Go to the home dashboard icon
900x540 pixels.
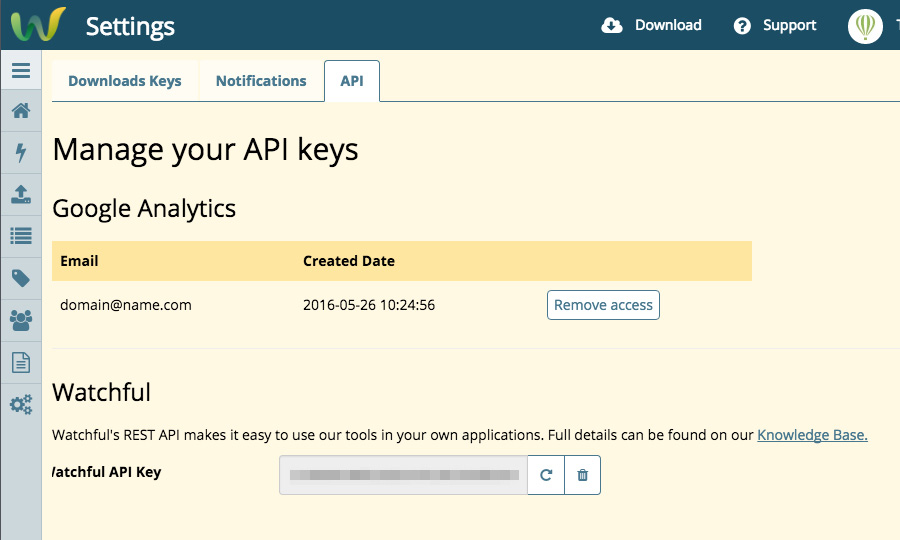pyautogui.click(x=21, y=111)
